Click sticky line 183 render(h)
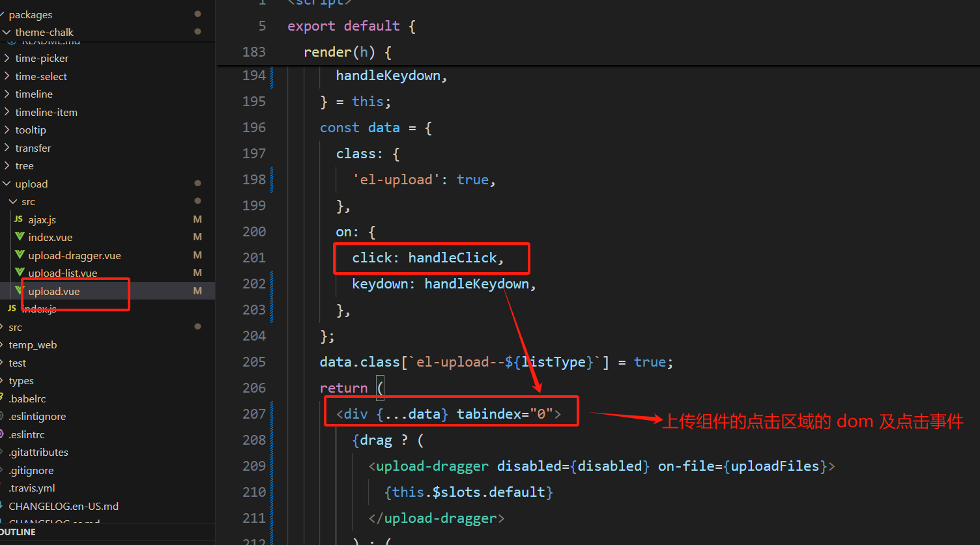 coord(347,52)
